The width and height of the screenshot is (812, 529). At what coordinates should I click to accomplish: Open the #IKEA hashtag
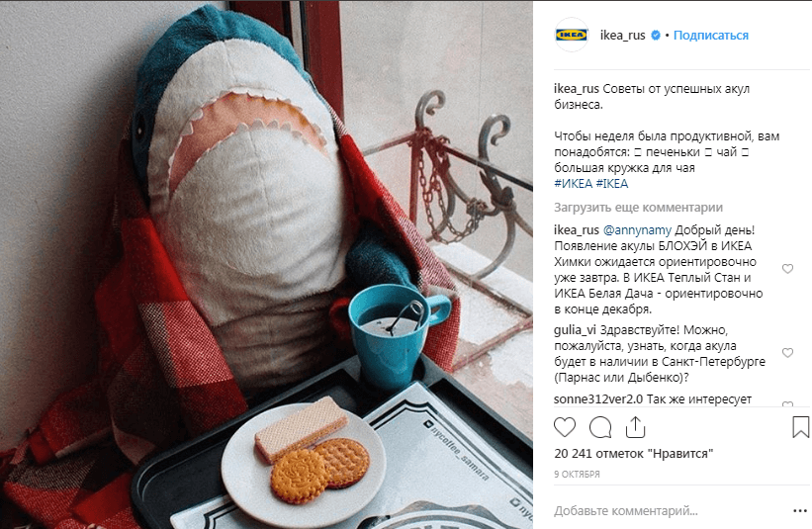[611, 183]
